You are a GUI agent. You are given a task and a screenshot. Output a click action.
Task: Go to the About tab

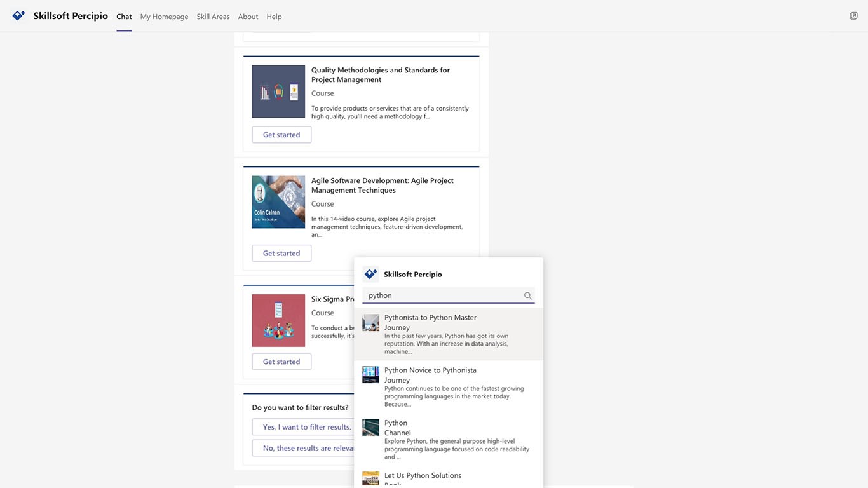[x=248, y=17]
